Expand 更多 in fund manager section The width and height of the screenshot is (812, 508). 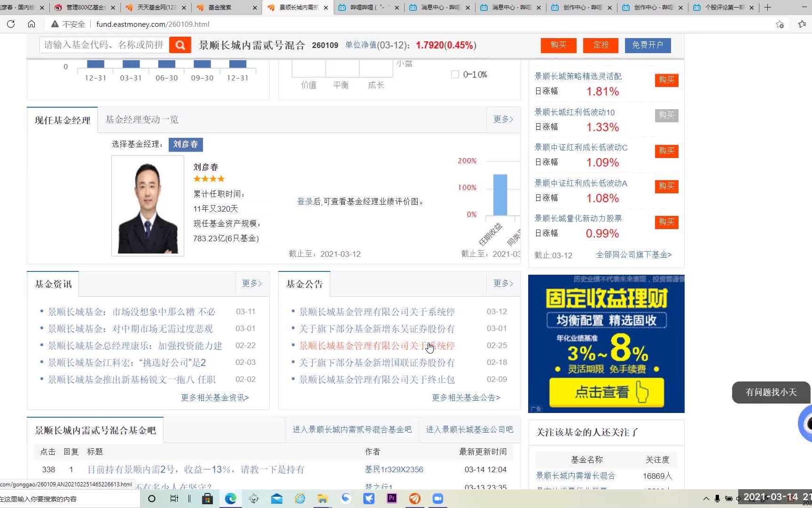(503, 119)
